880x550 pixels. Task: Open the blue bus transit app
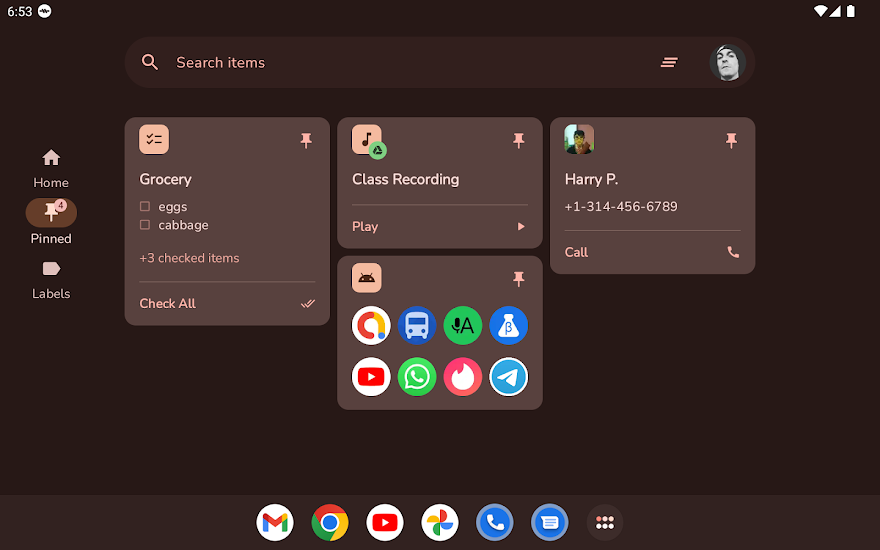[417, 325]
